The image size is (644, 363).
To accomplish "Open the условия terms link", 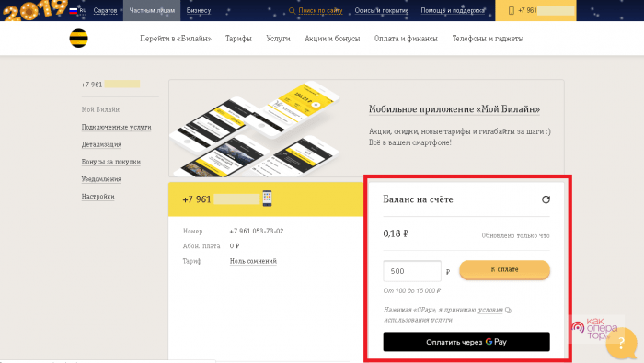I will (x=490, y=310).
